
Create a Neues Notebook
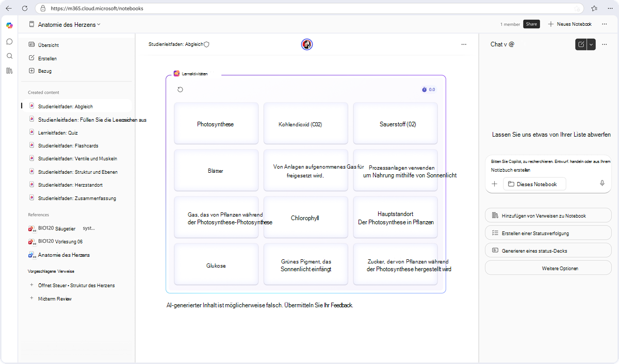tap(569, 24)
